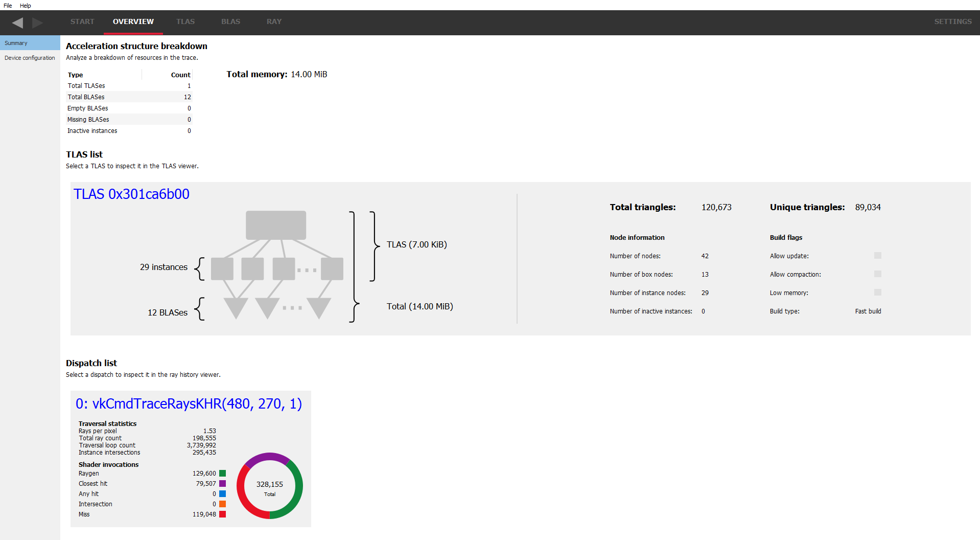
Task: Select Summary in the sidebar
Action: 30,43
